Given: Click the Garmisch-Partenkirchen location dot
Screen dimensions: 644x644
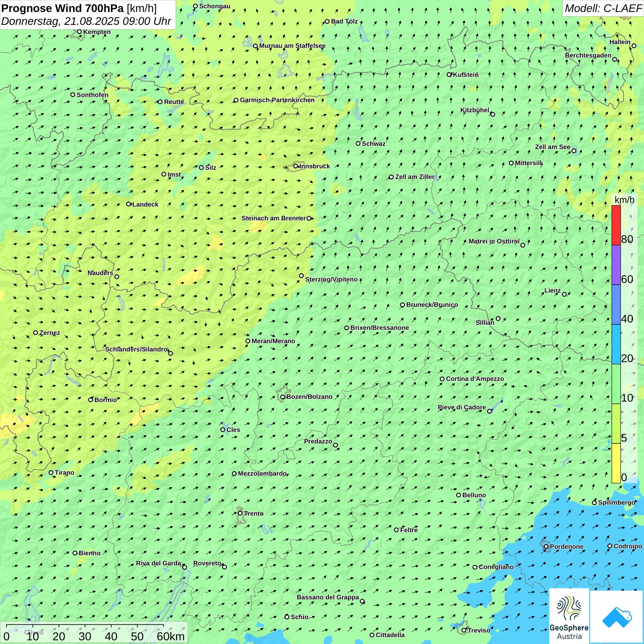Looking at the screenshot, I should [x=236, y=100].
